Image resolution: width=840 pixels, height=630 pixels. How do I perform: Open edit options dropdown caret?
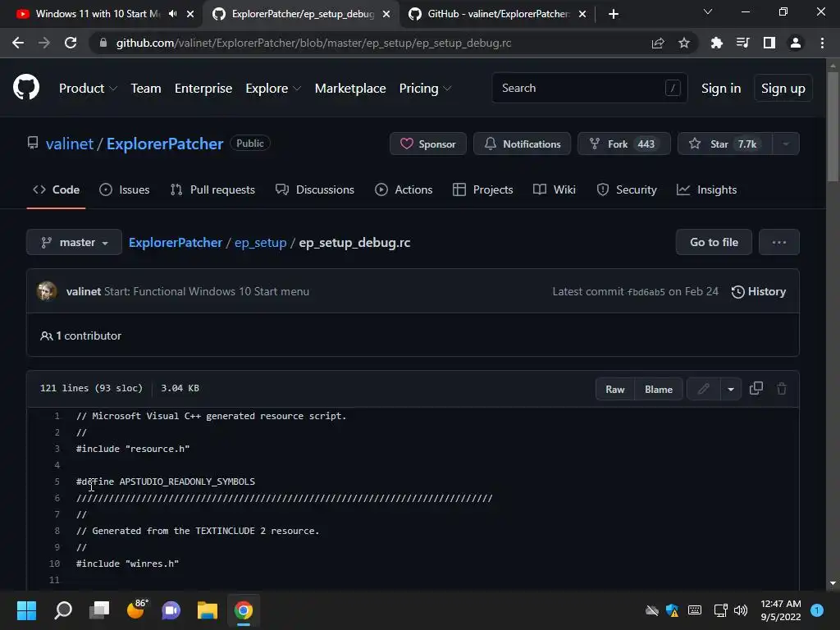[731, 389]
